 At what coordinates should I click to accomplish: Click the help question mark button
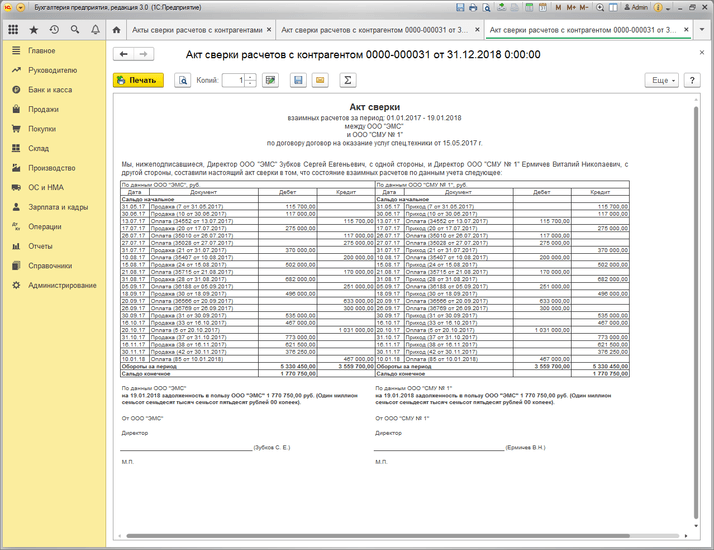(x=691, y=80)
